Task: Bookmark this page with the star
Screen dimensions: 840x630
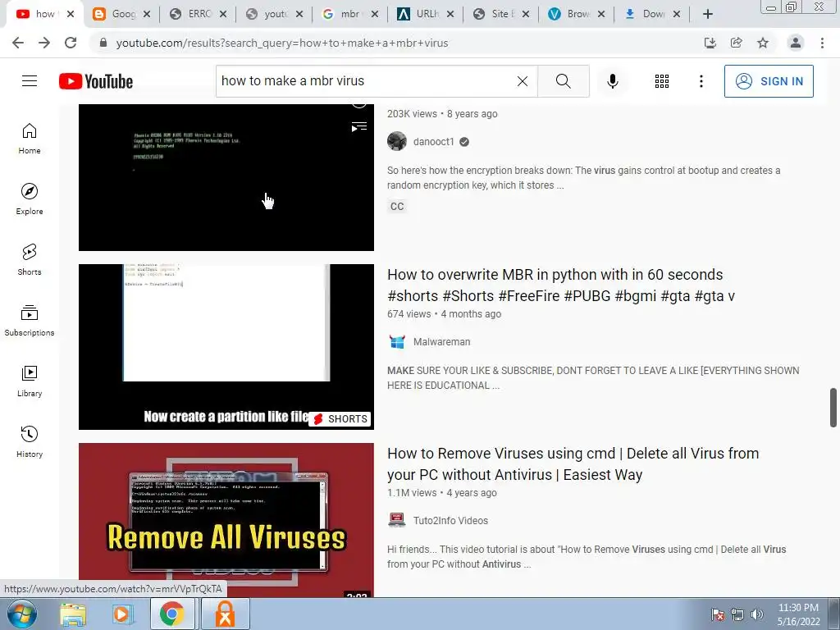Action: click(x=763, y=43)
